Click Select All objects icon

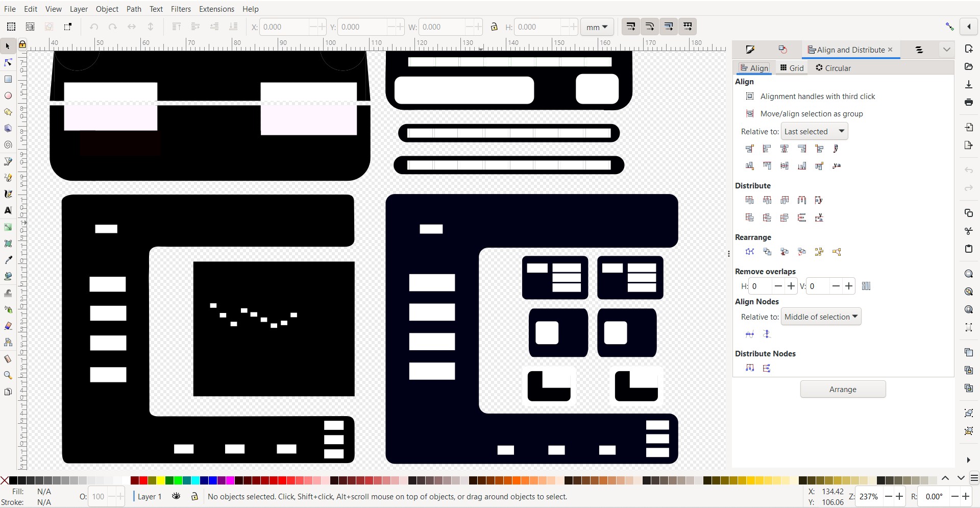coord(11,27)
